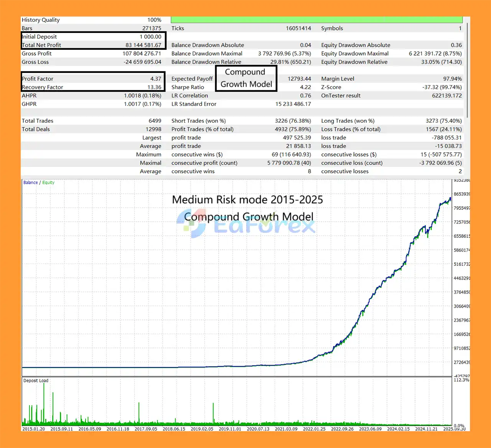Click the 112.3% Deposit Load axis label
Image resolution: width=491 pixels, height=448 pixels.
(x=461, y=380)
